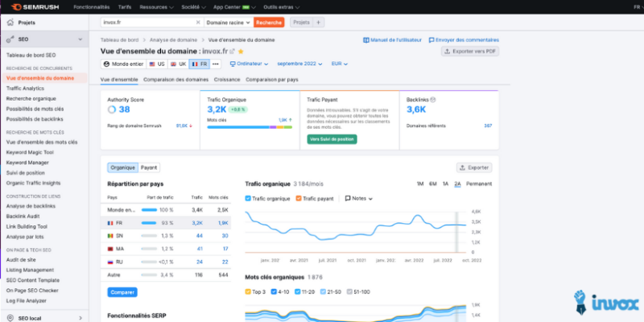Click Exporter vers PDF button
This screenshot has width=644, height=322.
click(x=470, y=52)
